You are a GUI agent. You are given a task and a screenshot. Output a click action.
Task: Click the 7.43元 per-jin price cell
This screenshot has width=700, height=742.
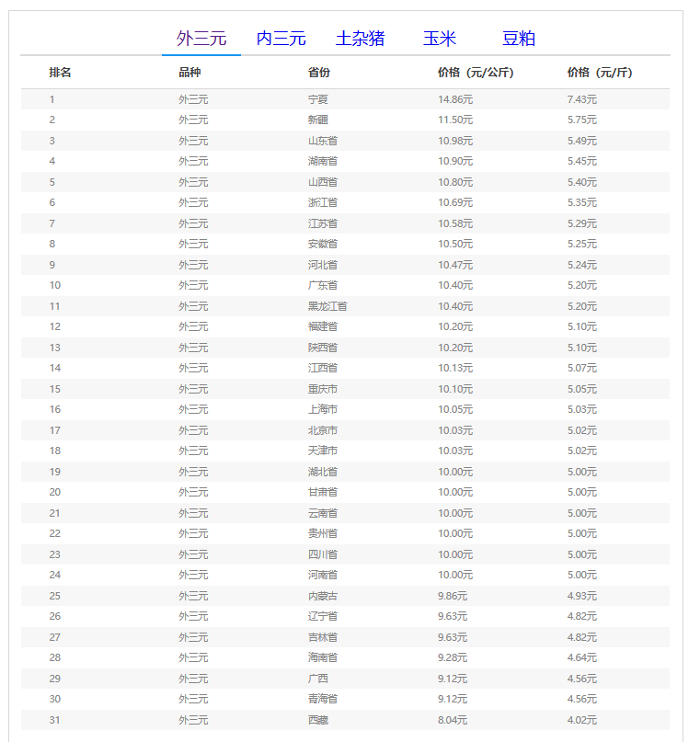582,99
